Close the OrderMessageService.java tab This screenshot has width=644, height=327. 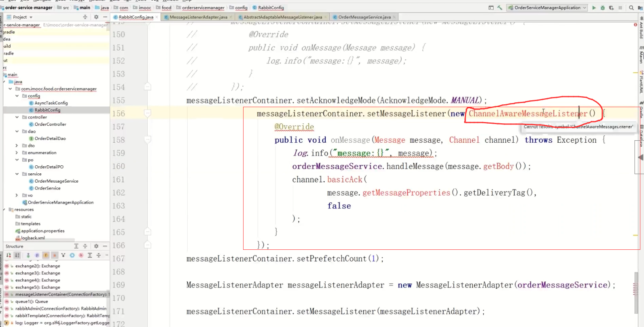(x=394, y=17)
